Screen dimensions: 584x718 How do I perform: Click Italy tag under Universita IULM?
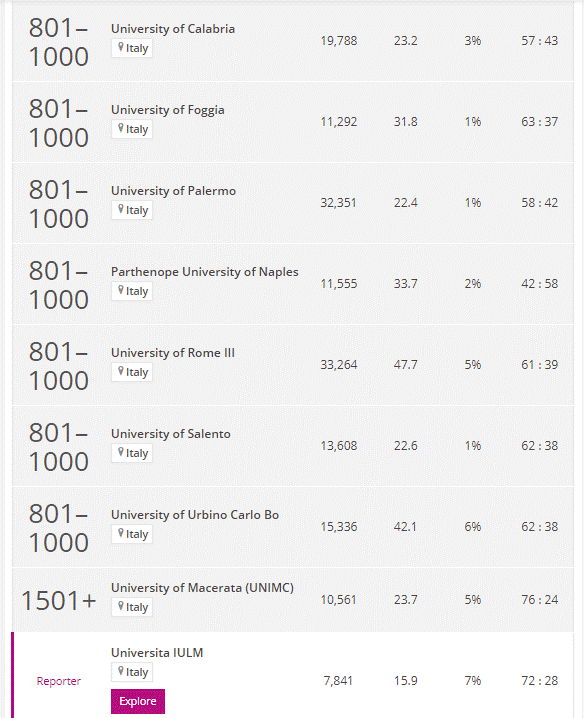tap(132, 672)
